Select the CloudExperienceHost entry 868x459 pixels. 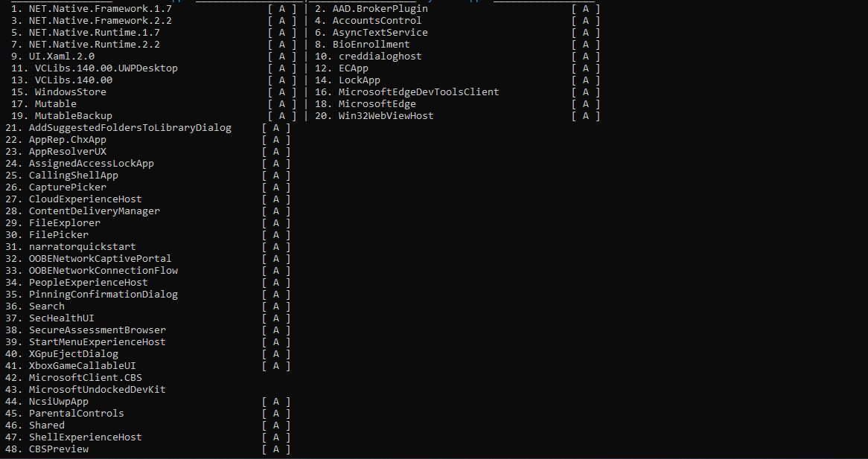pyautogui.click(x=85, y=199)
